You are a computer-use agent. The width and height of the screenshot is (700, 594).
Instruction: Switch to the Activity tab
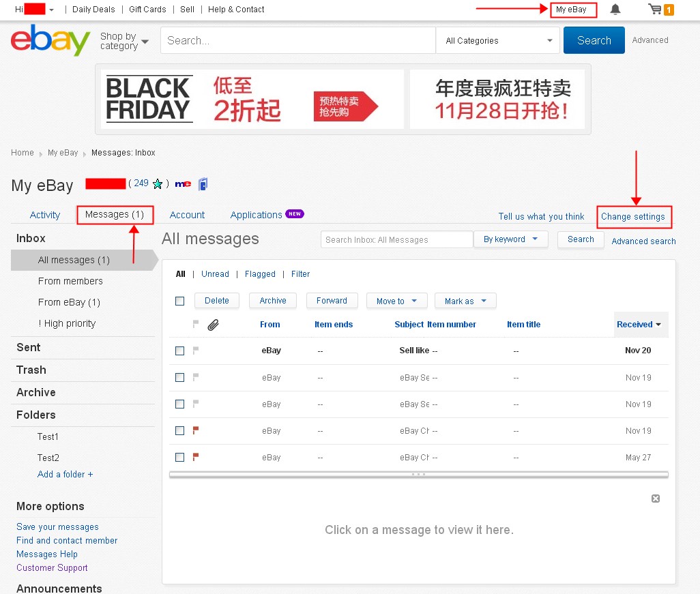(x=44, y=215)
